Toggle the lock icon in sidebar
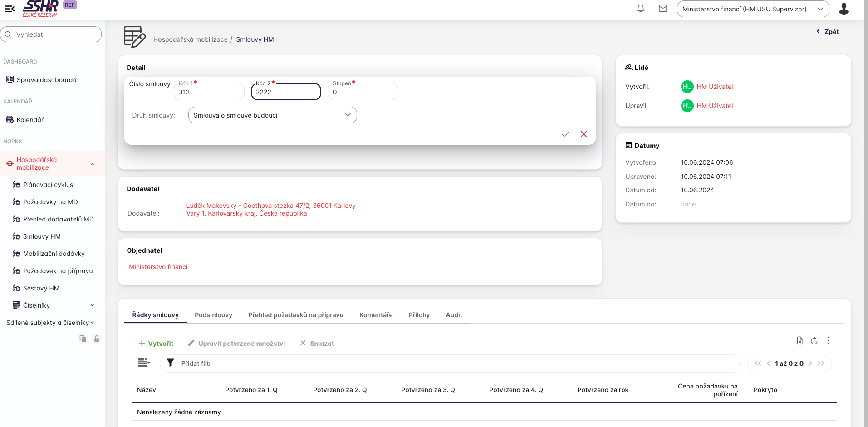 pyautogui.click(x=96, y=339)
